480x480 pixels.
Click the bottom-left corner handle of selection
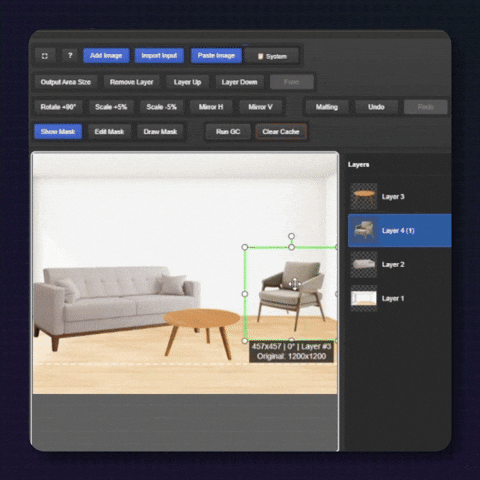tap(245, 341)
